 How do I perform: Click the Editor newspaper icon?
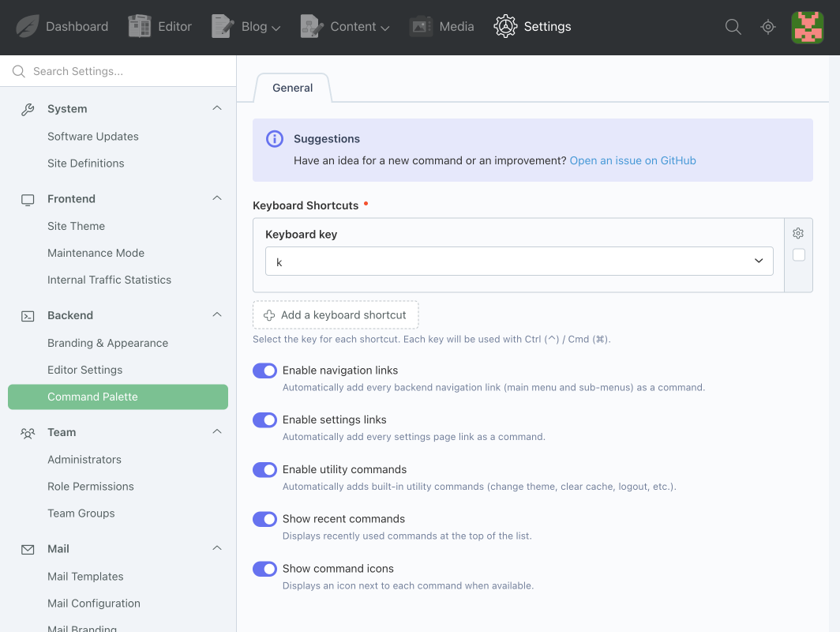click(x=139, y=26)
